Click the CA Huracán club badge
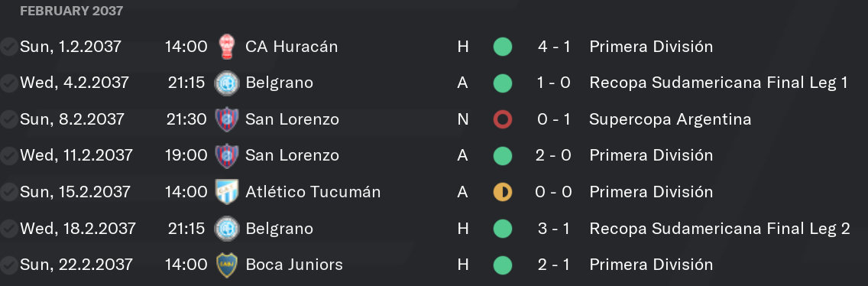868x286 pixels. click(x=226, y=47)
